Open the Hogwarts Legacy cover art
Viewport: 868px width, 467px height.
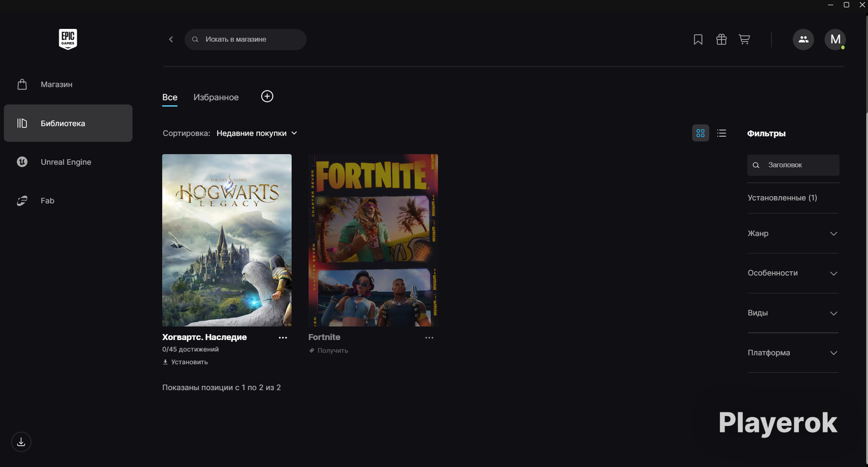pyautogui.click(x=227, y=240)
